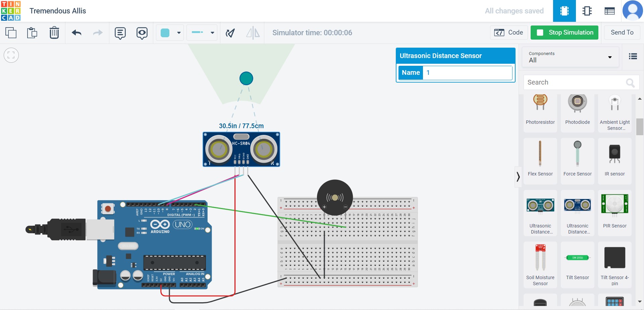Undo the last action
The width and height of the screenshot is (644, 310).
[76, 33]
